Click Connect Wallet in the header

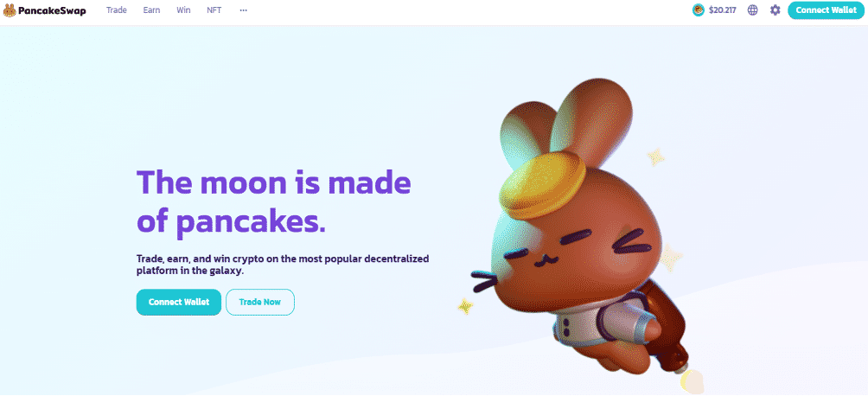point(826,10)
